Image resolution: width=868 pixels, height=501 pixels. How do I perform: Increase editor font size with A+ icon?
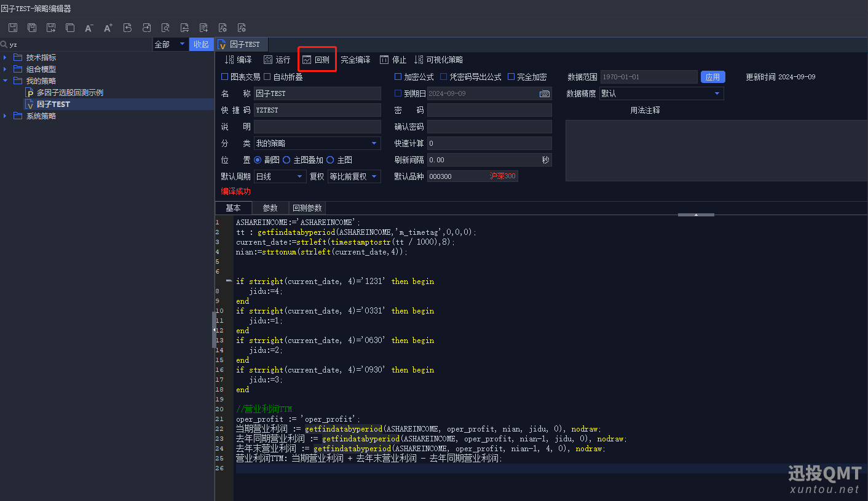(108, 28)
